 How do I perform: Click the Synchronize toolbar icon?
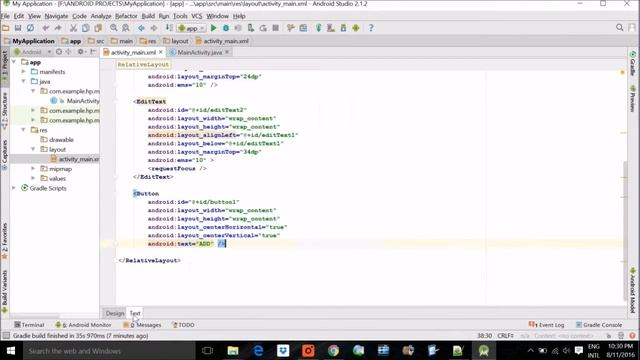31,28
